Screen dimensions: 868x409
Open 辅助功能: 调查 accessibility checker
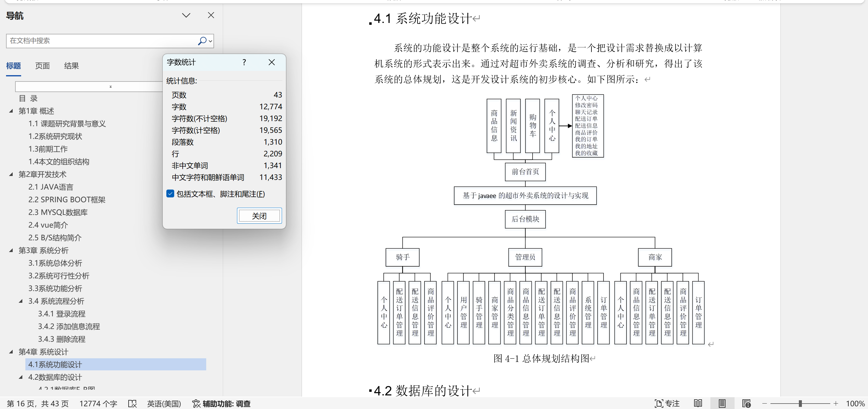click(x=221, y=404)
